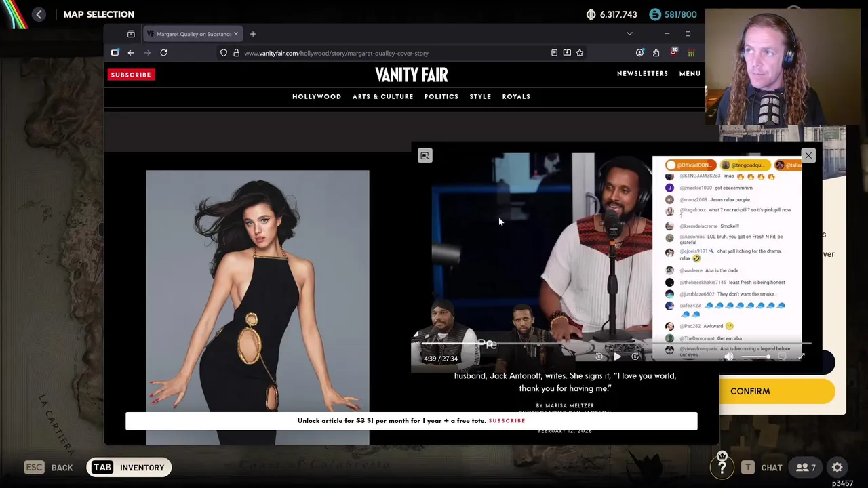
Task: Click the @tengoodqu... yellow chat chip
Action: click(x=745, y=165)
